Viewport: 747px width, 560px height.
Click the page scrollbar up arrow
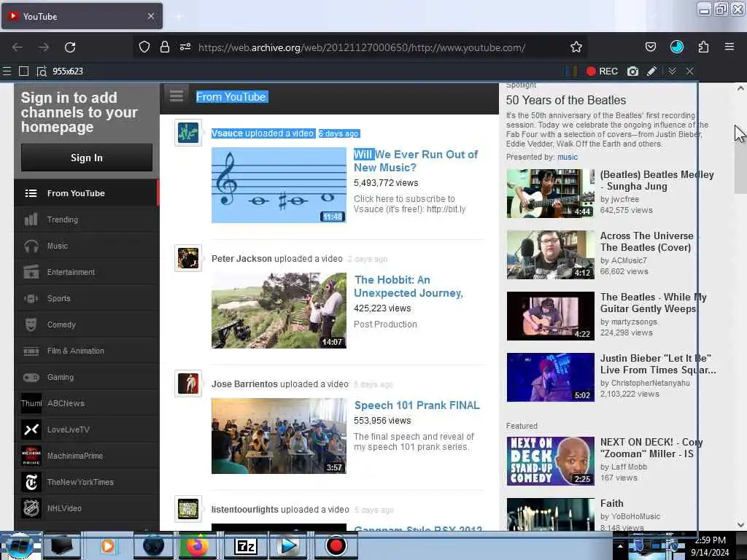coord(740,88)
